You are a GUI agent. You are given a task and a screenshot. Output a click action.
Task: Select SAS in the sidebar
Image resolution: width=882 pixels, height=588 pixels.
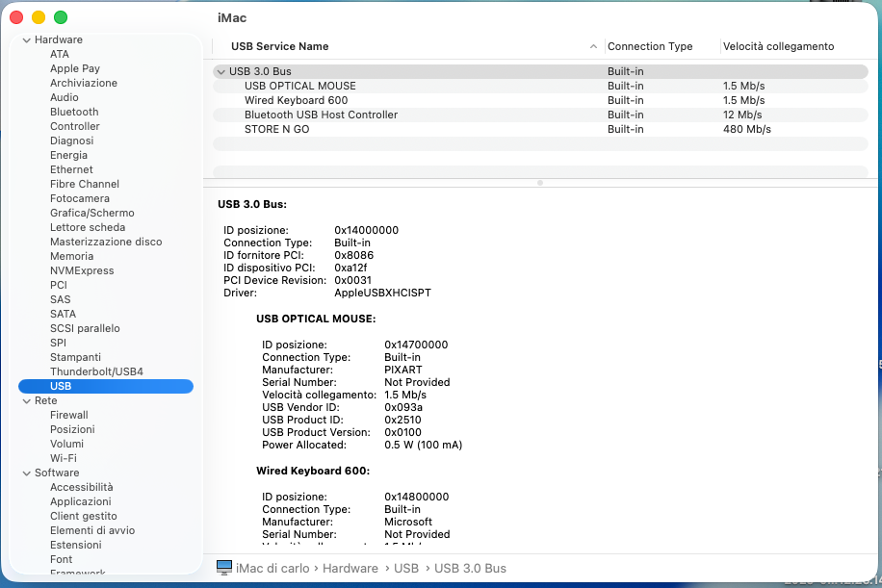coord(61,299)
